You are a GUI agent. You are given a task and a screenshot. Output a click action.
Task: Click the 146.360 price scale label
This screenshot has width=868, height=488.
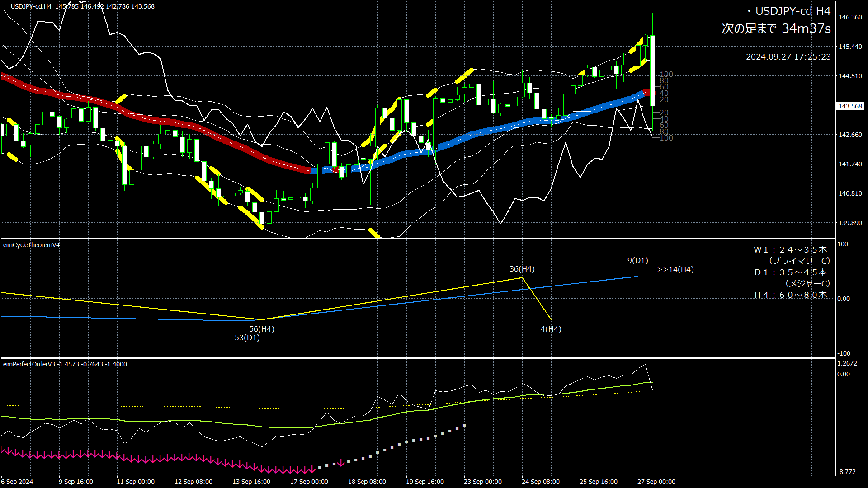(x=850, y=17)
